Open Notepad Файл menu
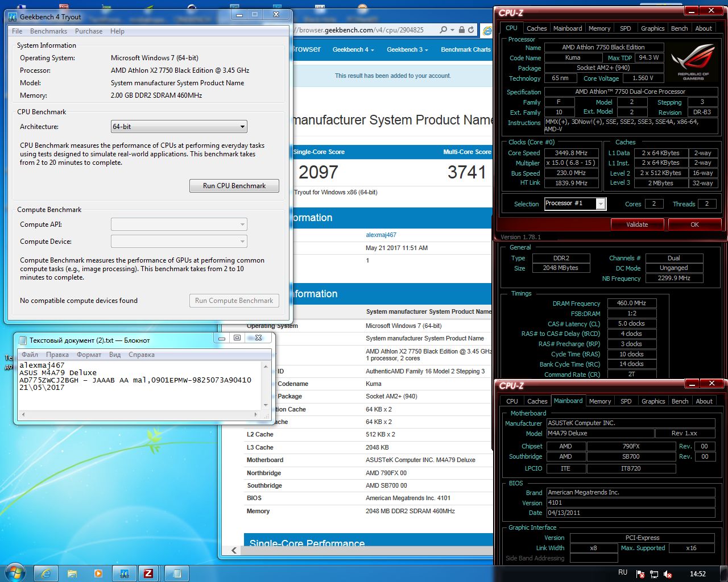Viewport: 728px width, 582px height. coord(30,355)
